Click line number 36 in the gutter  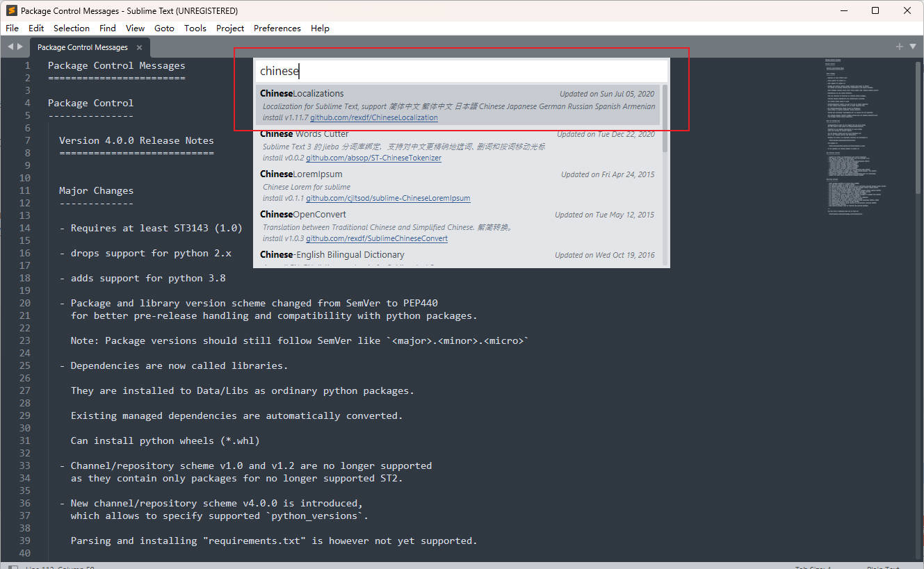click(x=25, y=503)
